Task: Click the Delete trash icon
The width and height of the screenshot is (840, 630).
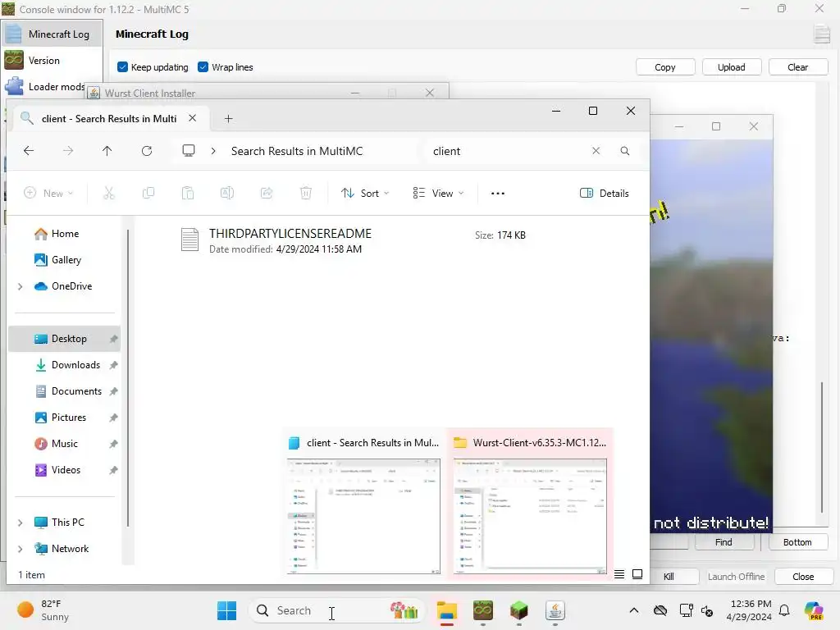Action: tap(306, 193)
